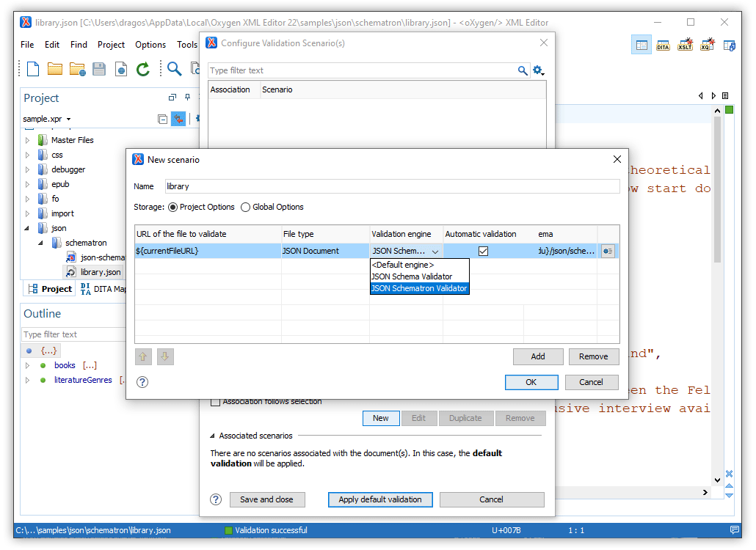
Task: Open the Options menu
Action: point(150,44)
